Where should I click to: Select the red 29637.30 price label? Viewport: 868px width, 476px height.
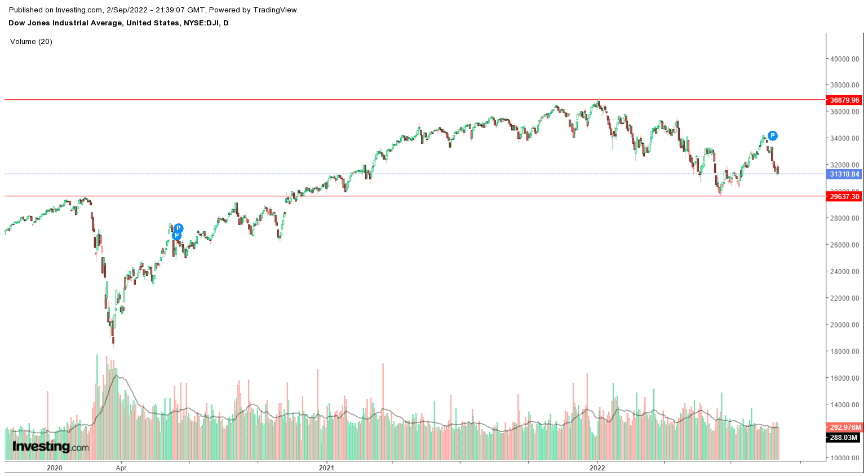844,197
